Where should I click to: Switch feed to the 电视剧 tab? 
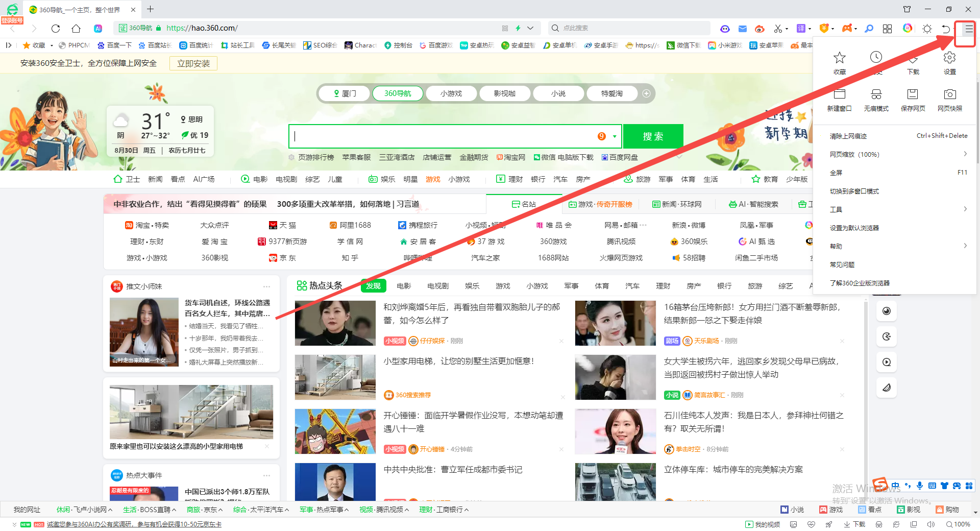click(x=438, y=286)
